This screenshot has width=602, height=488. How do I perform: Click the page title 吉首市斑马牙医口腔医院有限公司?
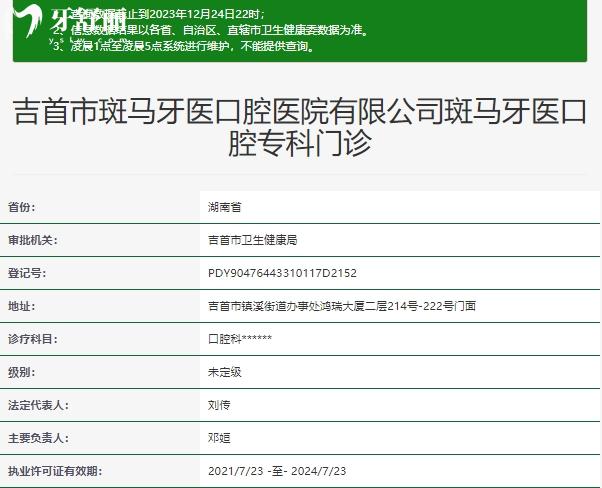(300, 127)
